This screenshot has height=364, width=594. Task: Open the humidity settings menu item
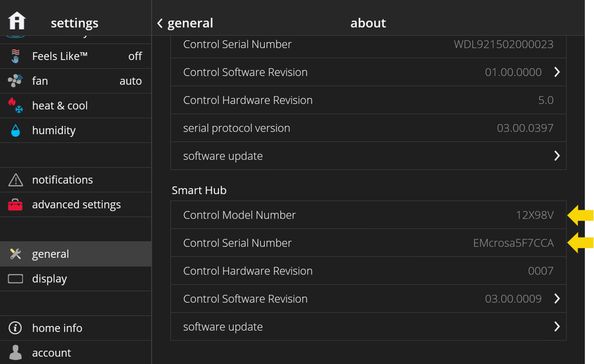[75, 131]
